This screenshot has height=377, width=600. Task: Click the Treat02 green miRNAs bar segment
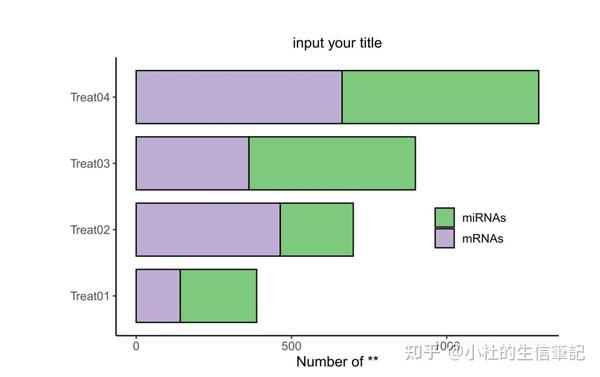(316, 230)
